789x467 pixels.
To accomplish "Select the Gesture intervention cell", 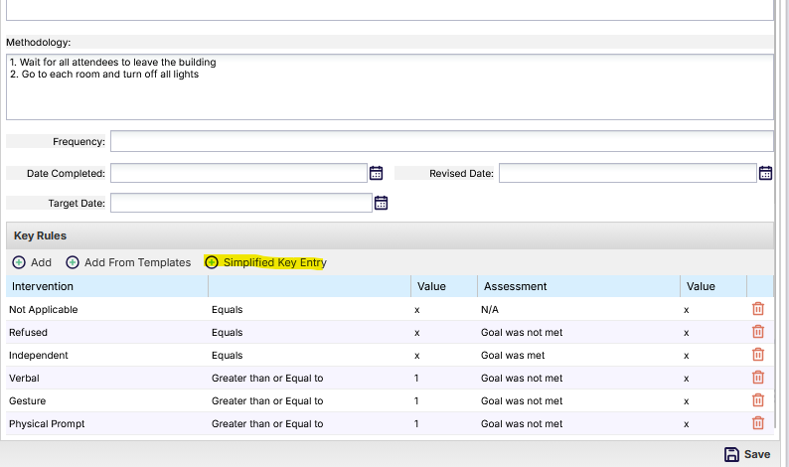I will (x=27, y=401).
